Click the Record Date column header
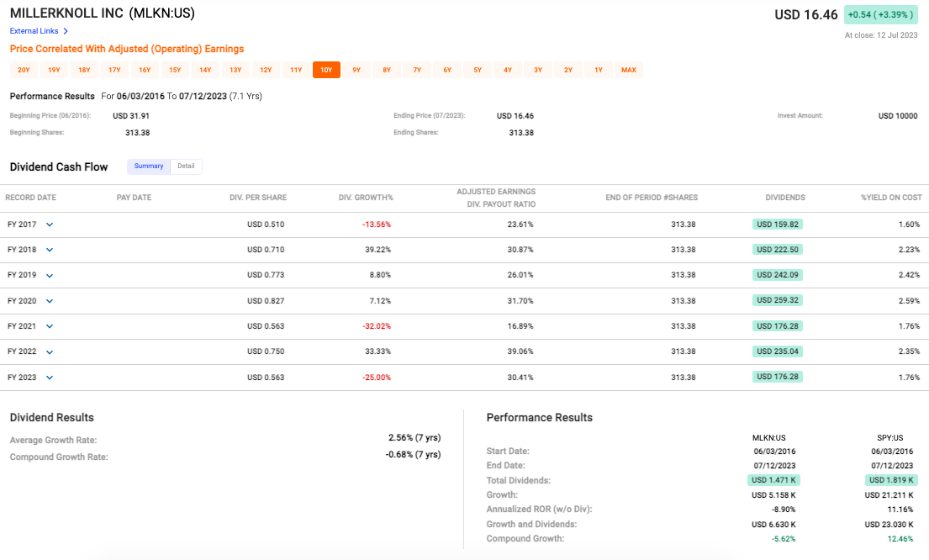Viewport: 929px width, 560px height. (x=31, y=198)
